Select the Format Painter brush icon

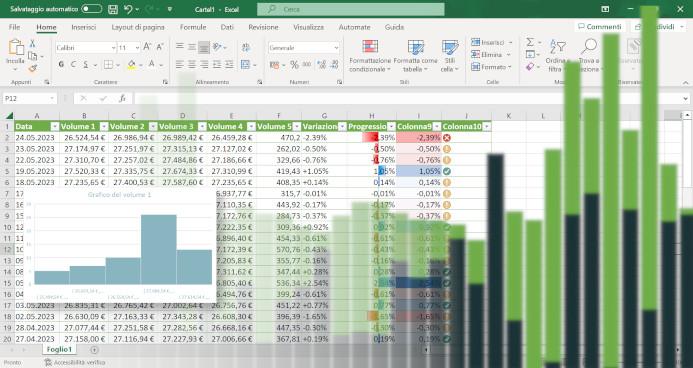32,68
